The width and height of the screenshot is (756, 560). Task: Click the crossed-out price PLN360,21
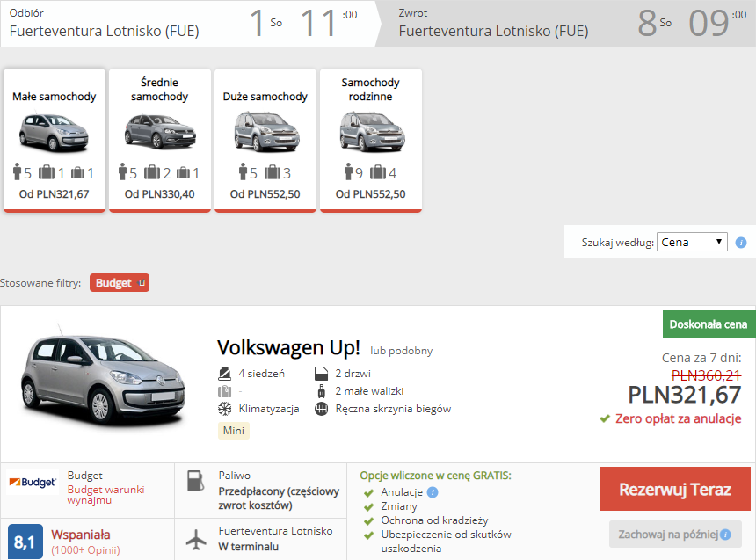point(706,375)
